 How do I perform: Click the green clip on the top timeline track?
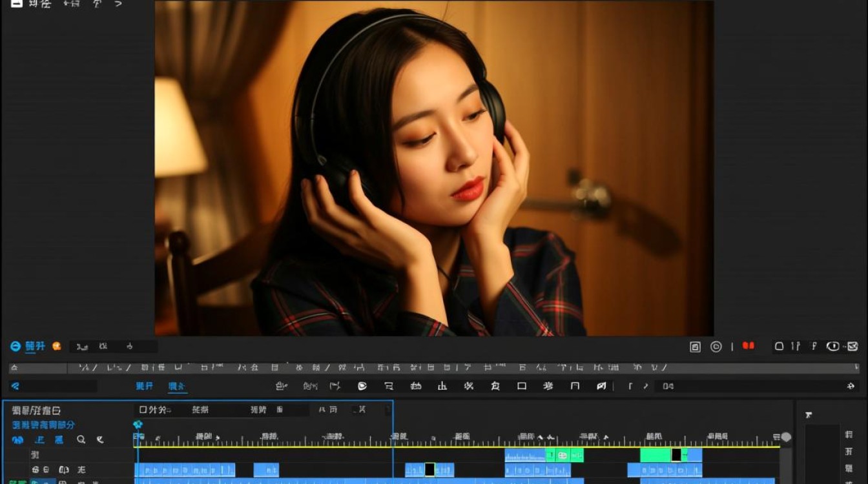click(656, 455)
